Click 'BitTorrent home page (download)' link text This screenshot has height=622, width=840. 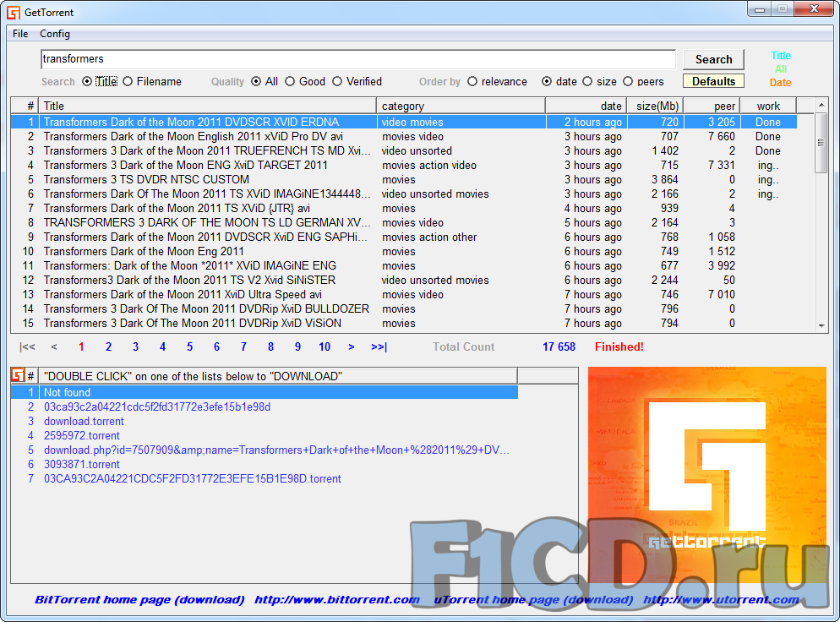tap(139, 600)
